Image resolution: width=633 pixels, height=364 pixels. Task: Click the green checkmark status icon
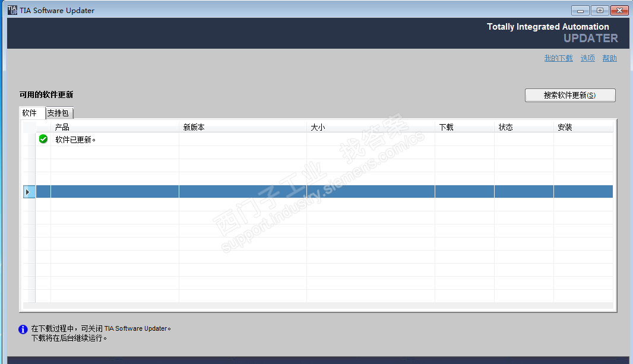(x=43, y=139)
